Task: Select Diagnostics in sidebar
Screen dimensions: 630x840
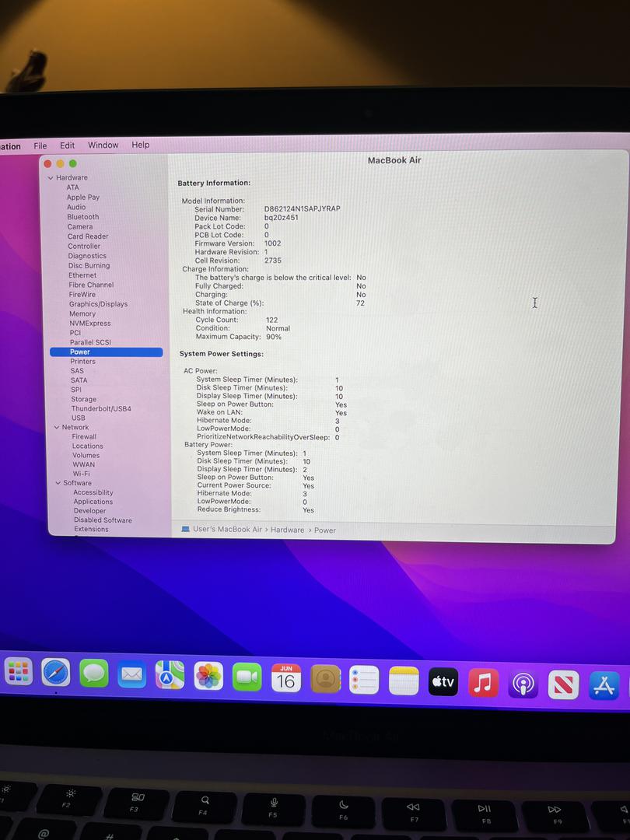Action: coord(87,256)
